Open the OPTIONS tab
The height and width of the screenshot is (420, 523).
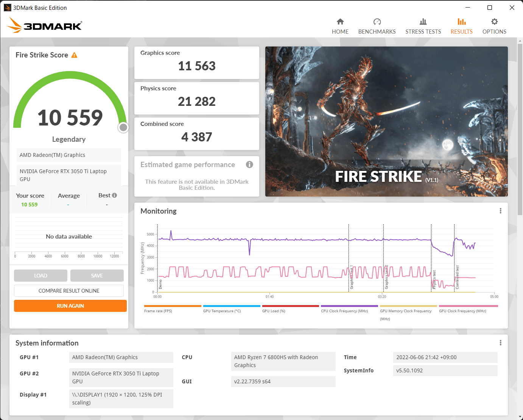tap(494, 26)
